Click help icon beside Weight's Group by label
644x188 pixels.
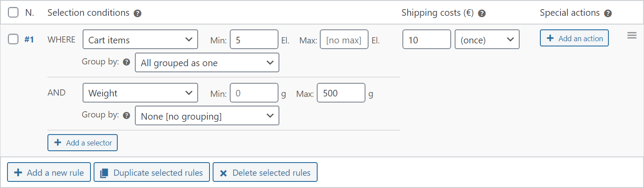(127, 116)
